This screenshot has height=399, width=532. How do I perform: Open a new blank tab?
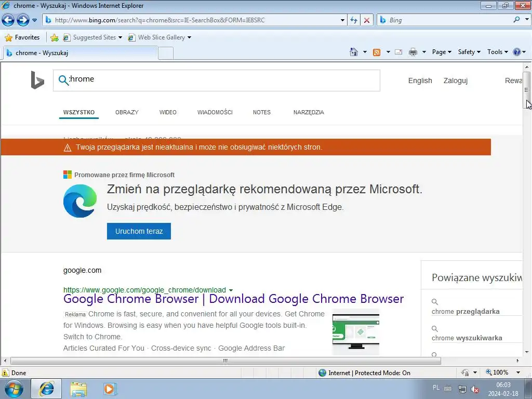(x=166, y=54)
